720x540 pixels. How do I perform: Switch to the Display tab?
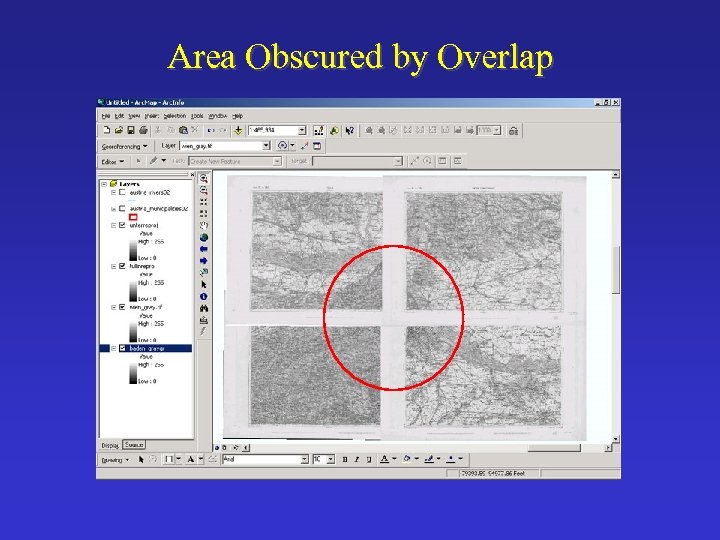pyautogui.click(x=110, y=445)
